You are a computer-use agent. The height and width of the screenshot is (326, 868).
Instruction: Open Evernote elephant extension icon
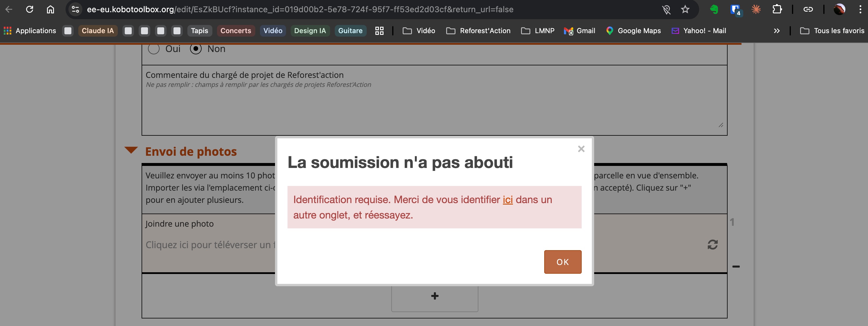pos(714,9)
